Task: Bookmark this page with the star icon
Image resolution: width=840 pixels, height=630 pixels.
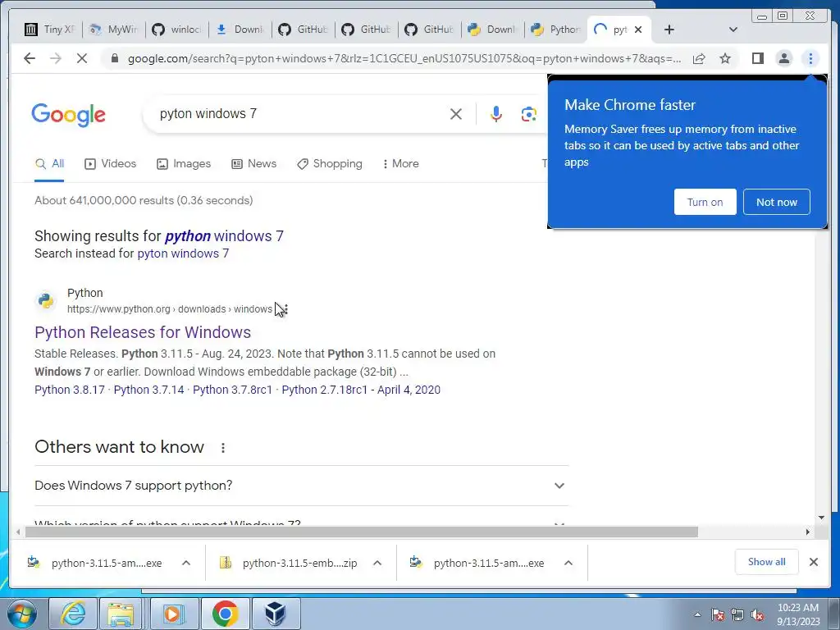Action: [725, 58]
